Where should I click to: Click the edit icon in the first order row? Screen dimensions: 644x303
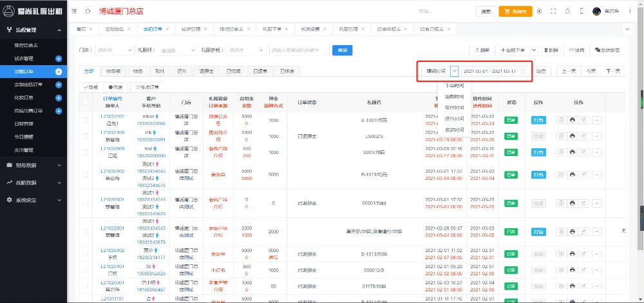click(x=584, y=120)
